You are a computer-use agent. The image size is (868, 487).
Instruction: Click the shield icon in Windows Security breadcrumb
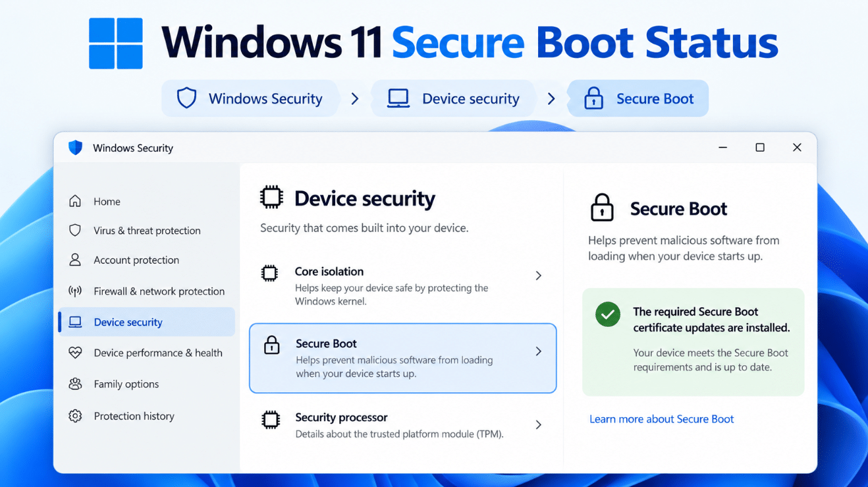pyautogui.click(x=186, y=98)
